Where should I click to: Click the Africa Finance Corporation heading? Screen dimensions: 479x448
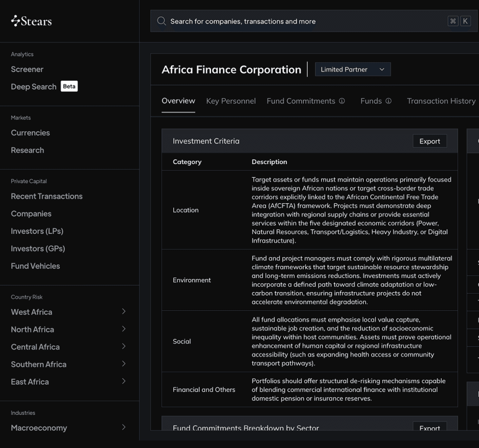click(231, 69)
